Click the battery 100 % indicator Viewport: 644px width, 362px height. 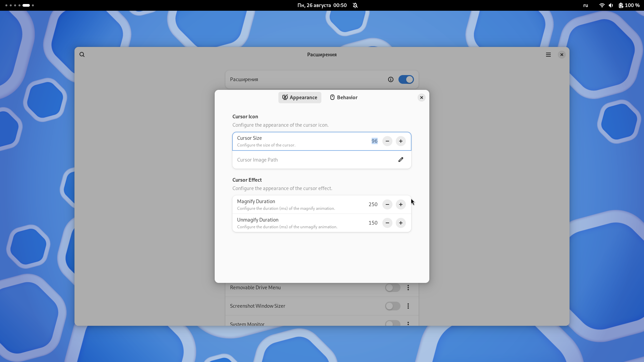coord(629,5)
